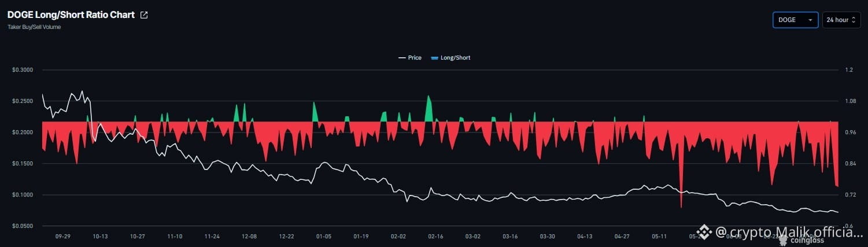The image size is (868, 247).
Task: Click the 1.08 ratio axis label
Action: (850, 101)
